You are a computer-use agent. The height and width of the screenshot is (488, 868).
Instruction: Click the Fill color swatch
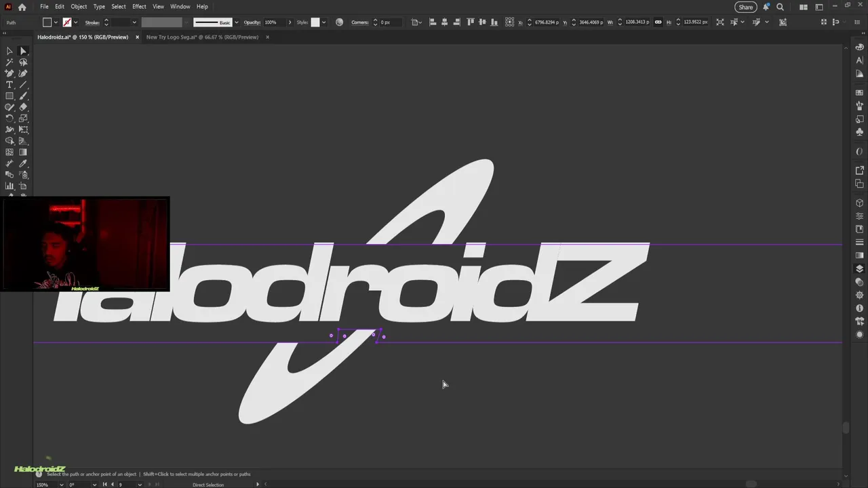(47, 22)
